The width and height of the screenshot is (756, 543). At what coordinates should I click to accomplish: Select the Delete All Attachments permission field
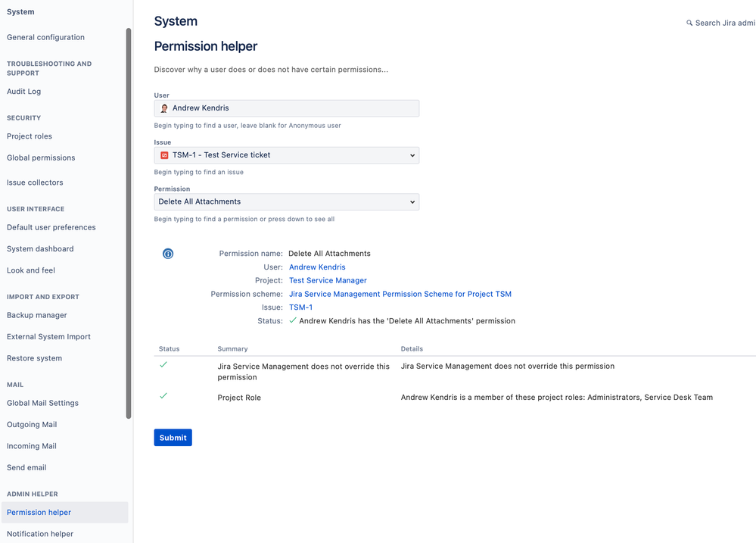tap(286, 201)
